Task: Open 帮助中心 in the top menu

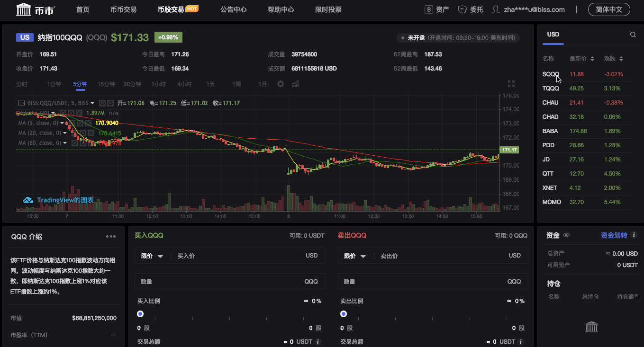Action: click(x=281, y=9)
